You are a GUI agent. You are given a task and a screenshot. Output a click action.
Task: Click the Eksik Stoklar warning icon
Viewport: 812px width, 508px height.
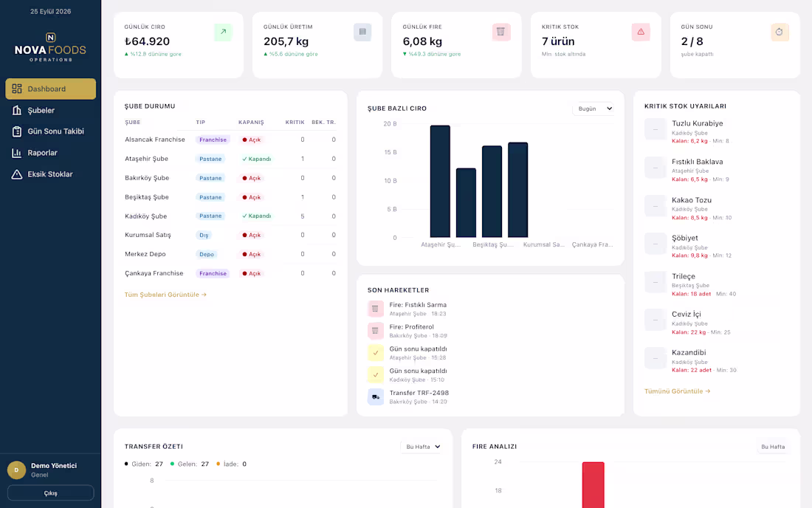pos(17,174)
